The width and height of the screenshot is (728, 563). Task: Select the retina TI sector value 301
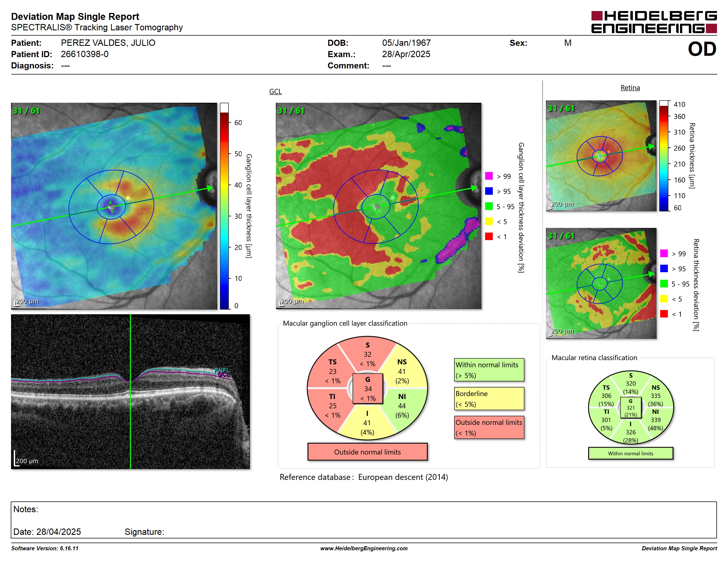tap(606, 420)
